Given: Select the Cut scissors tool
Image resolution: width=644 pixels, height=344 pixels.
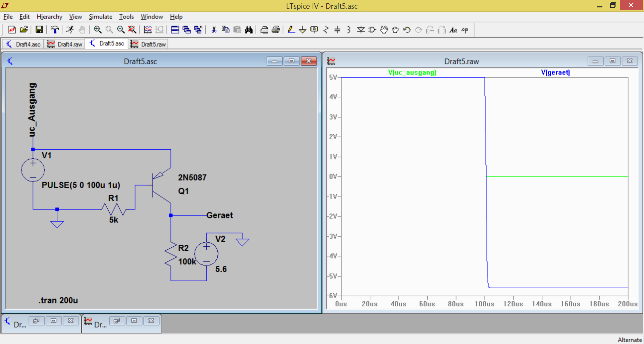Looking at the screenshot, I should pos(214,30).
